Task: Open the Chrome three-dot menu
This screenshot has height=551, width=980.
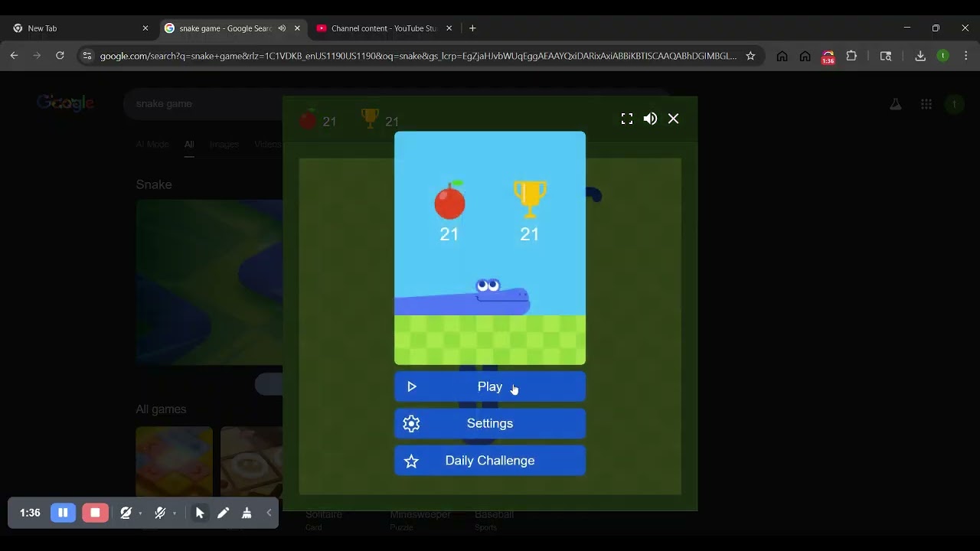Action: (x=966, y=56)
